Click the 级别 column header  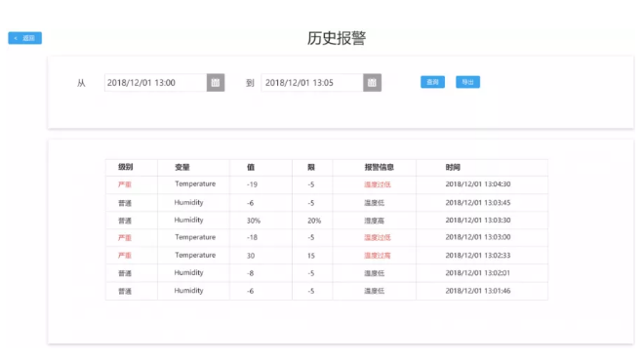[125, 167]
